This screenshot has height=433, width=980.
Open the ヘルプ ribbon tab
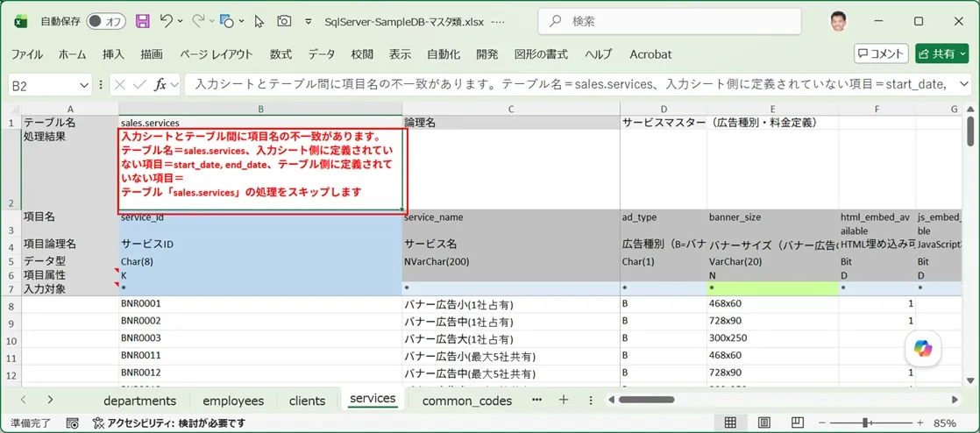598,54
